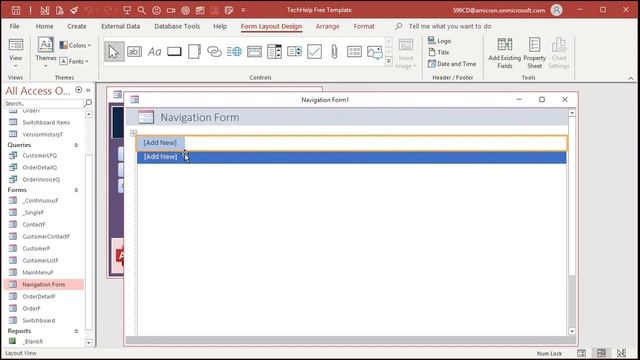Open CustomerLFQ query in navigation pane
Image resolution: width=640 pixels, height=360 pixels.
tap(39, 156)
